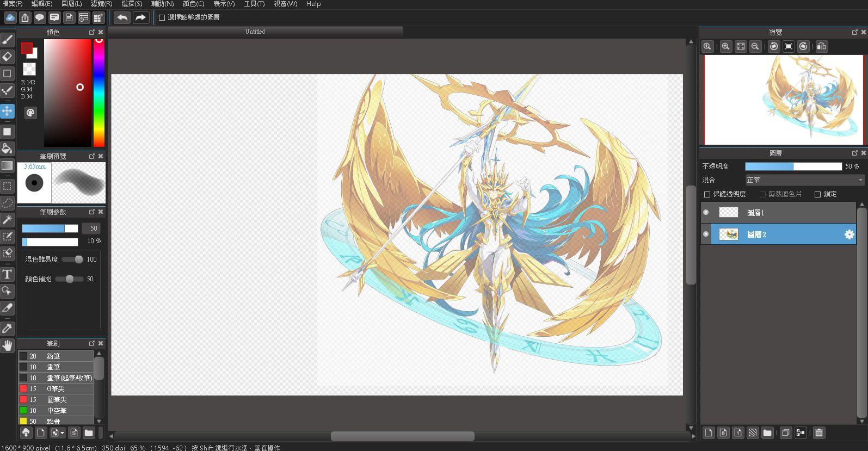Undock the 圖層 panel

(x=854, y=153)
